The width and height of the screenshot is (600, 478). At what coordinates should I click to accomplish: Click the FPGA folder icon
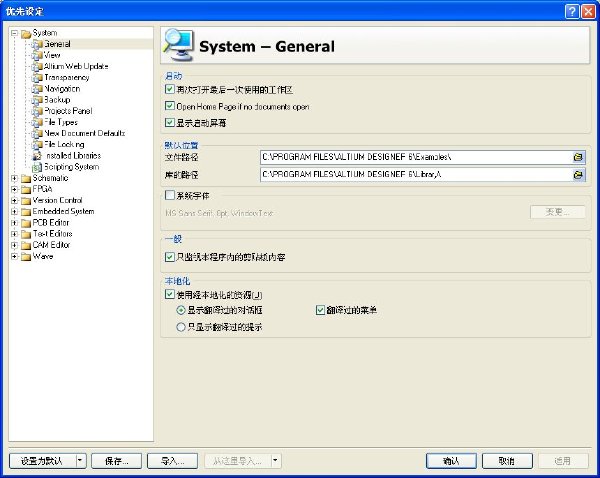26,189
